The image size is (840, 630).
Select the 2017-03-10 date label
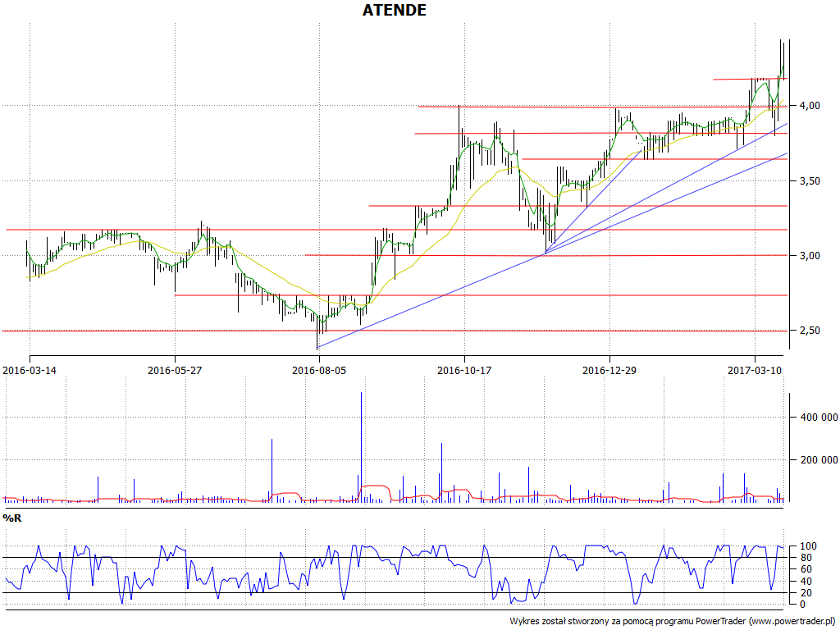(x=755, y=370)
